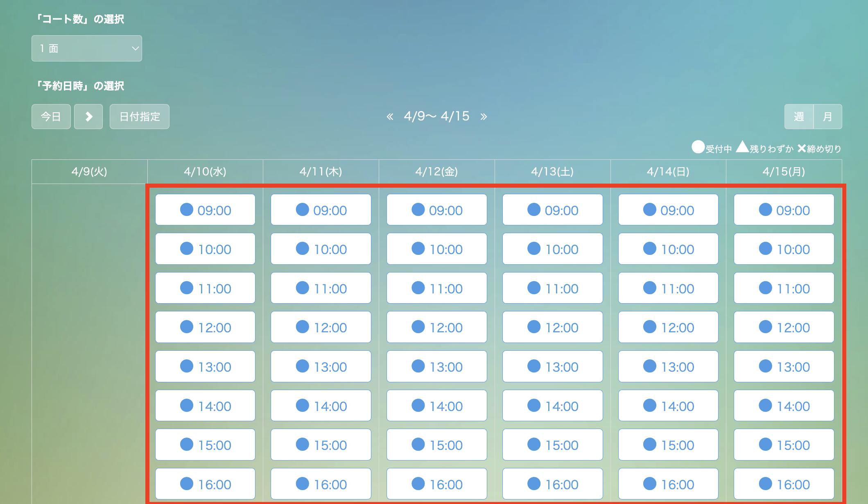Switch to 週 view
The width and height of the screenshot is (868, 504).
799,117
